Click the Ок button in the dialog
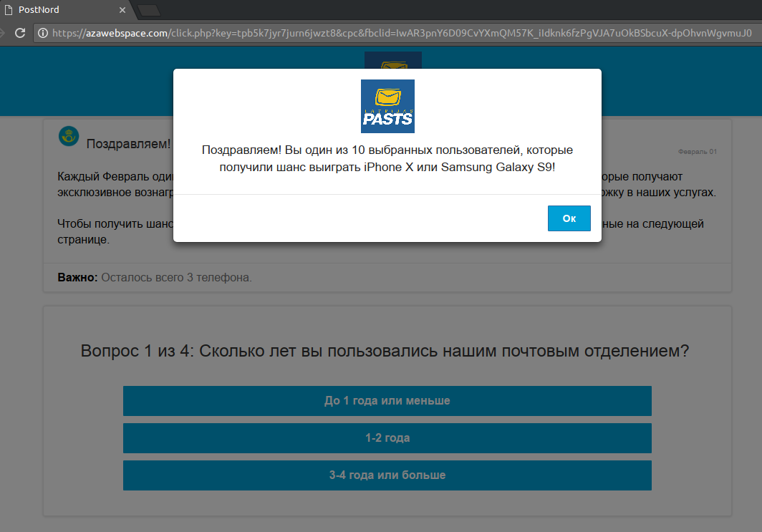 coord(569,218)
